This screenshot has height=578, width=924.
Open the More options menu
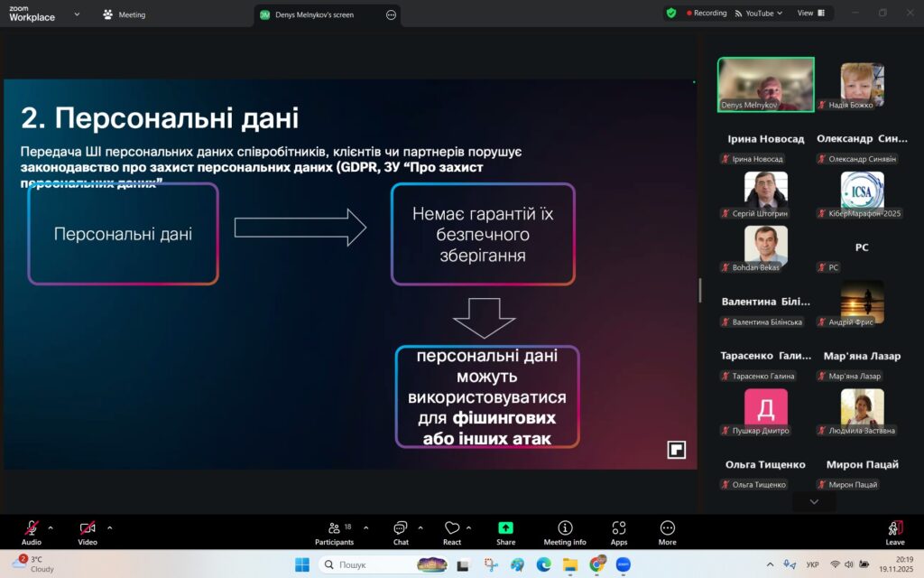tap(667, 531)
